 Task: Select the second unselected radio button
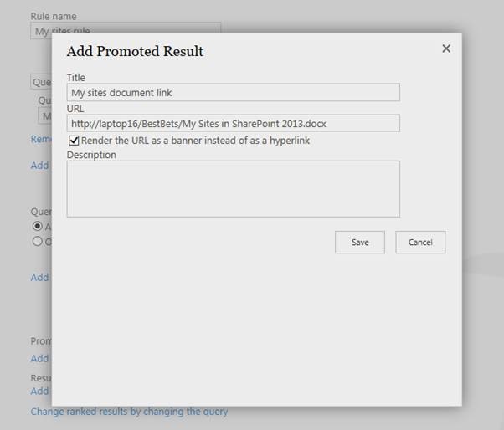(38, 241)
